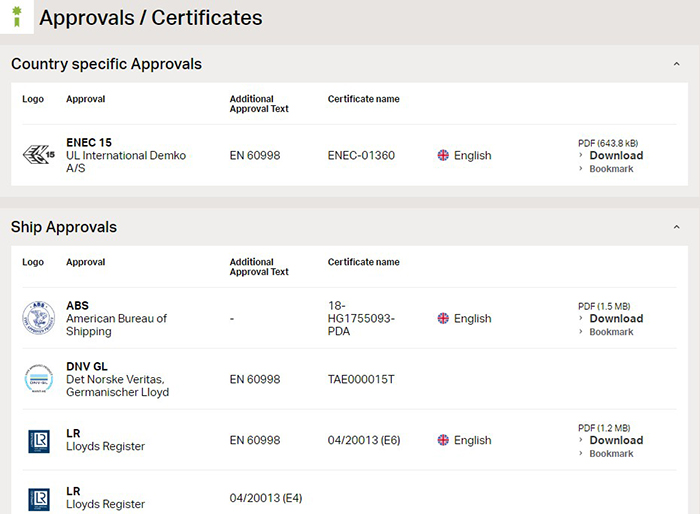
Task: Bookmark the ENEC-01360 certificate
Action: point(611,169)
